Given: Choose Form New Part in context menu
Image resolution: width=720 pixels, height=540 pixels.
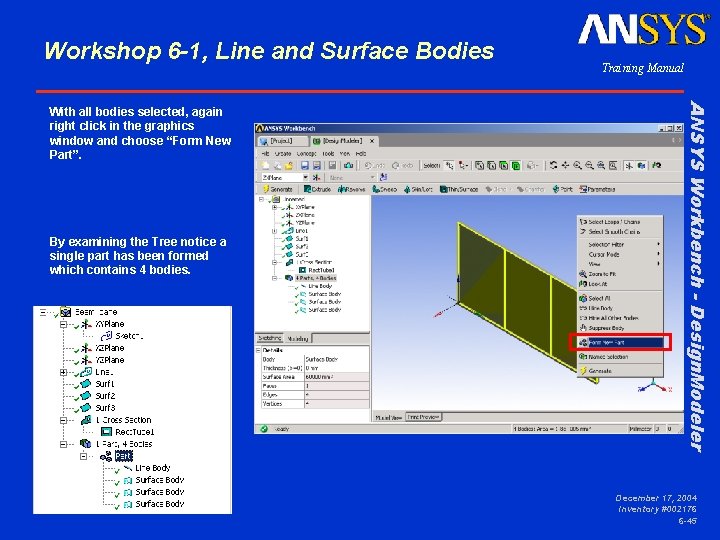Looking at the screenshot, I should (620, 343).
